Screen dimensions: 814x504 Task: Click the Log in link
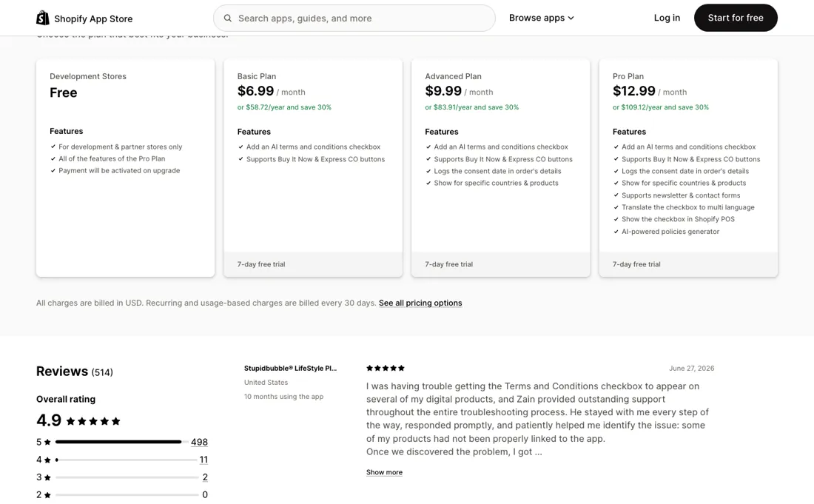coord(667,18)
